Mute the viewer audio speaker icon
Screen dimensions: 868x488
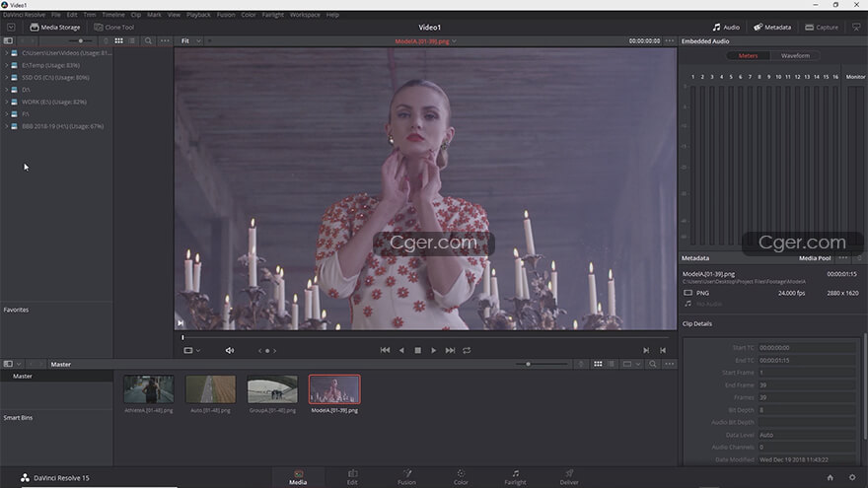coord(230,350)
